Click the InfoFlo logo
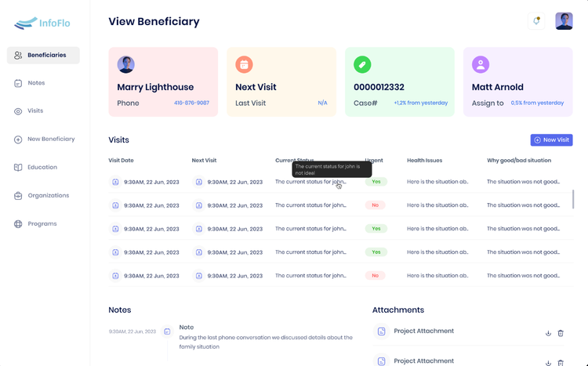This screenshot has height=366, width=588. coord(42,24)
